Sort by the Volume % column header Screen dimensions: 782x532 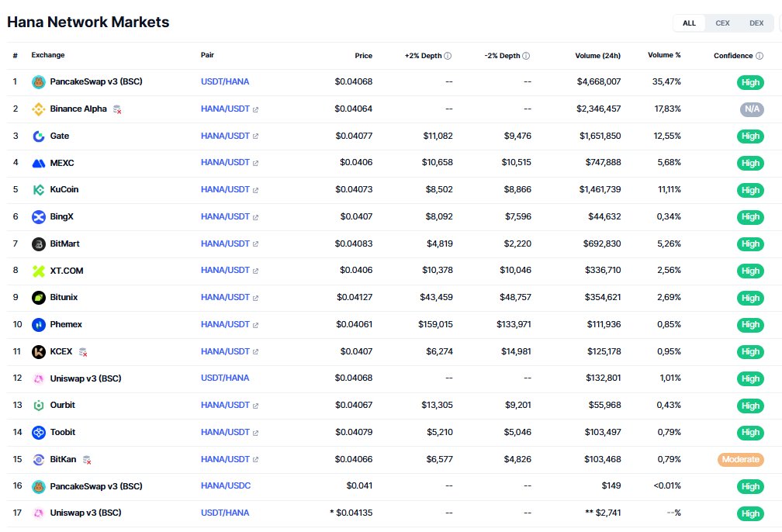[664, 55]
